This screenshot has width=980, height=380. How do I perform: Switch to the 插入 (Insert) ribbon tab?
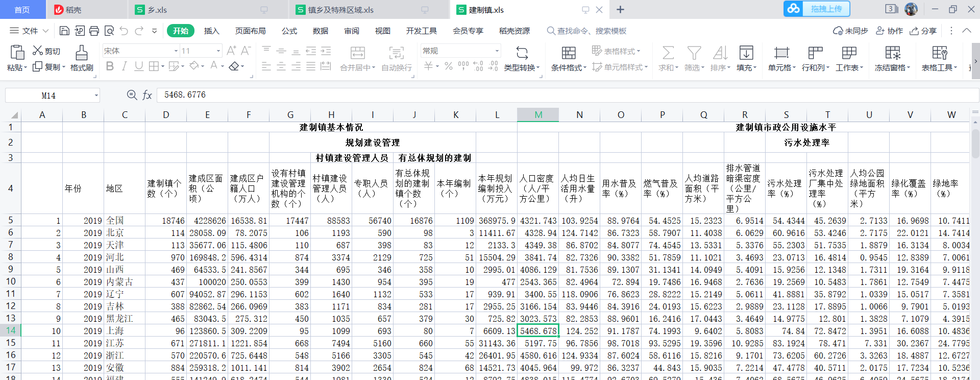211,31
